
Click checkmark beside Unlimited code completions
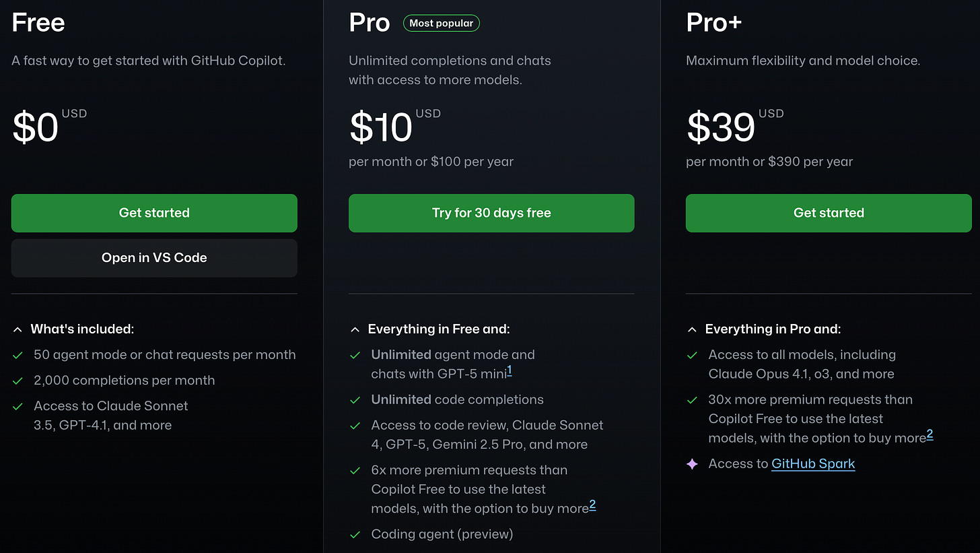point(355,400)
